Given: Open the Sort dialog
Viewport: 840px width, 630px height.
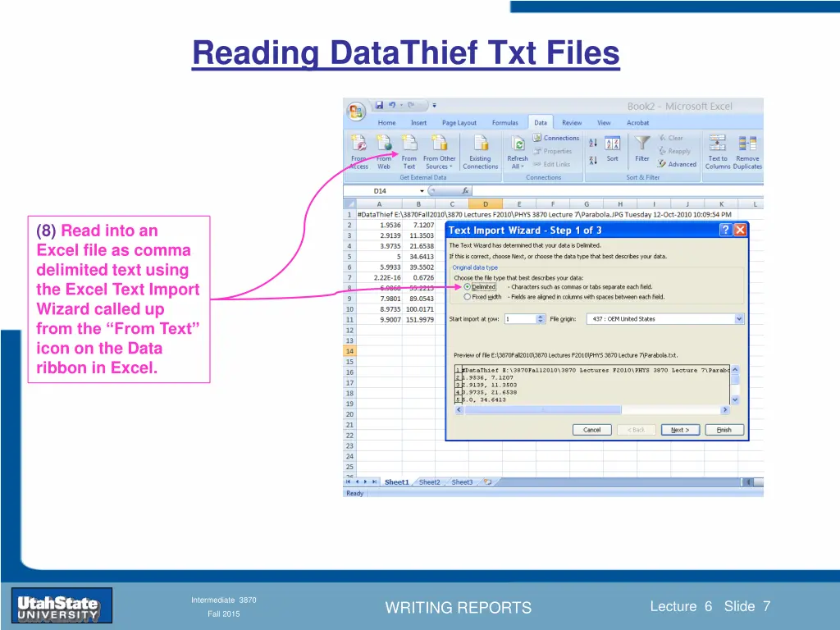Looking at the screenshot, I should tap(612, 149).
